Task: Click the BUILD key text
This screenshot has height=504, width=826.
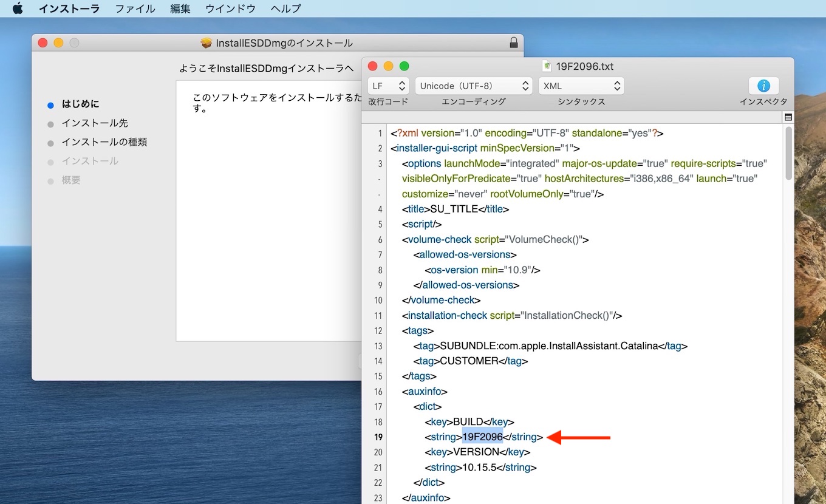Action: (468, 422)
